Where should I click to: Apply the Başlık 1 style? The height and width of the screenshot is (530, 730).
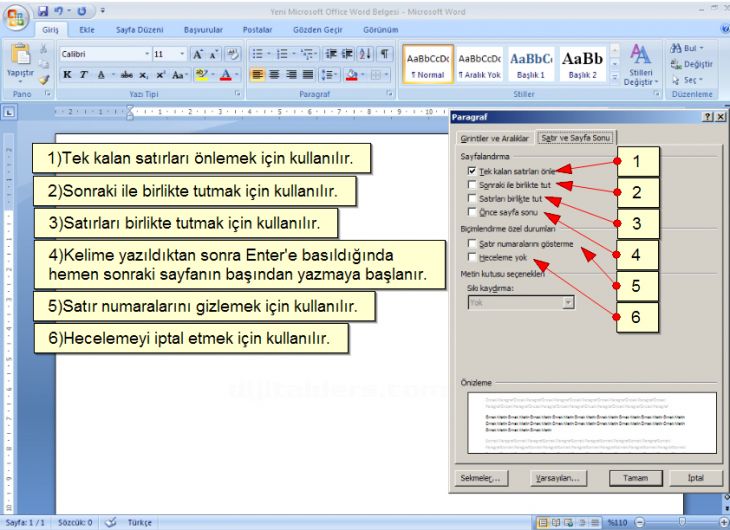pyautogui.click(x=531, y=64)
